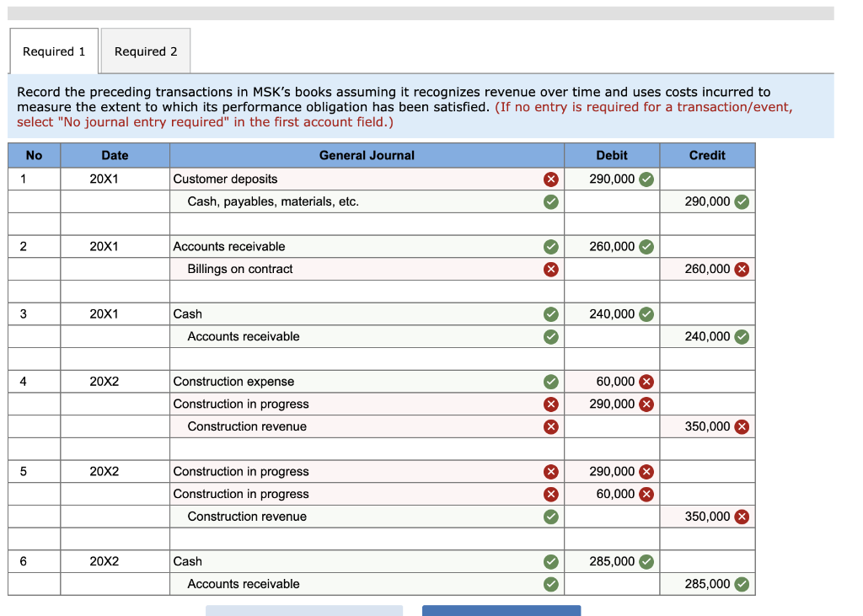Switch to the Required 2 tab
Viewport: 863px width, 616px height.
[x=145, y=51]
